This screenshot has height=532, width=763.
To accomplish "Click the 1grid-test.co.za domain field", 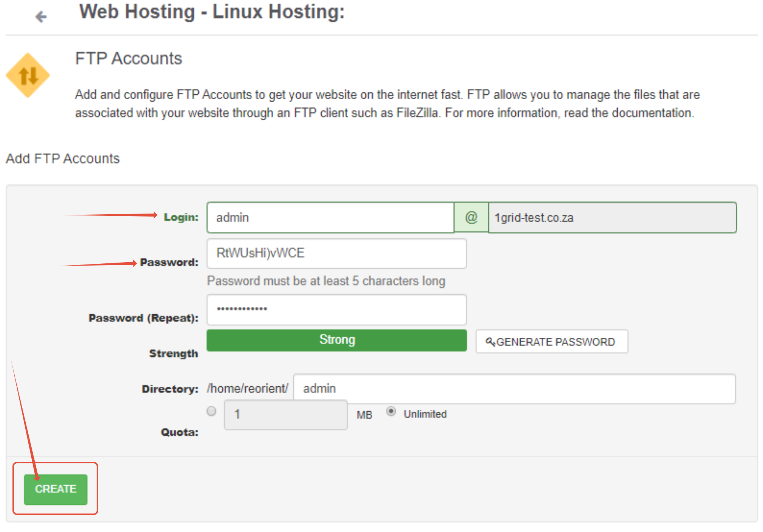I will point(612,218).
